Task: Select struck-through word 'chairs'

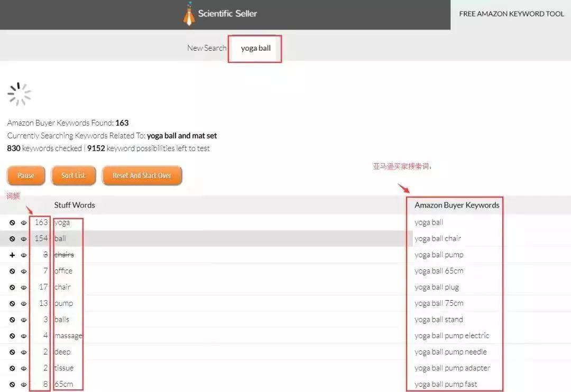Action: click(64, 255)
